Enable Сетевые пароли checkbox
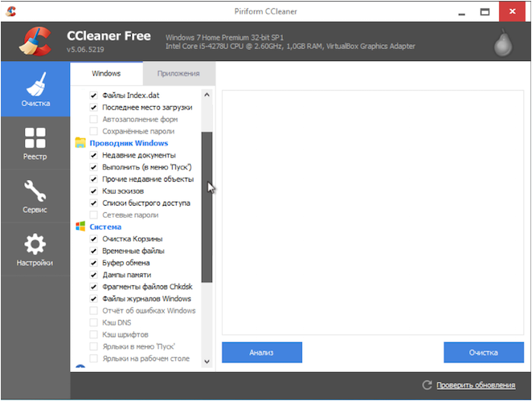 point(94,215)
